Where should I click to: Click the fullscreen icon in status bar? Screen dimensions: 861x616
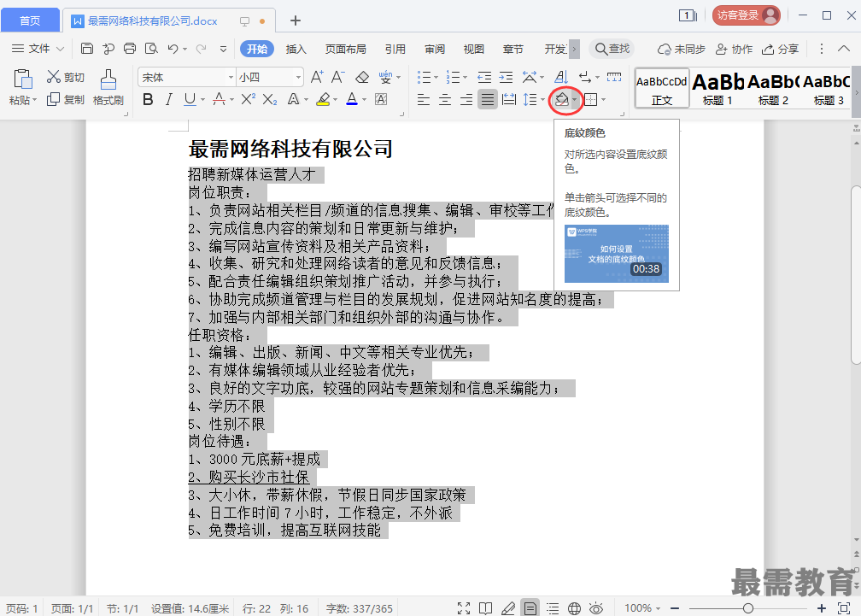tap(464, 608)
